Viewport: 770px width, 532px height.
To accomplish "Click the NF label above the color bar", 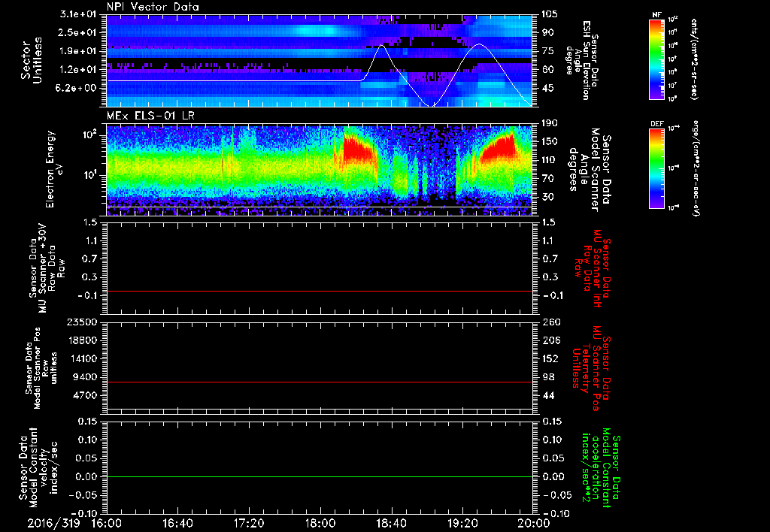I will 657,15.
